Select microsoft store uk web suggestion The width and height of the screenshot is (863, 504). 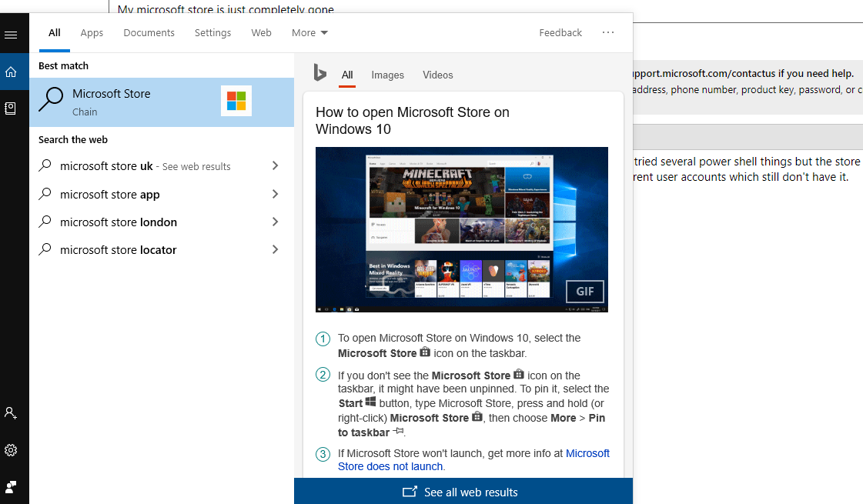tap(162, 165)
